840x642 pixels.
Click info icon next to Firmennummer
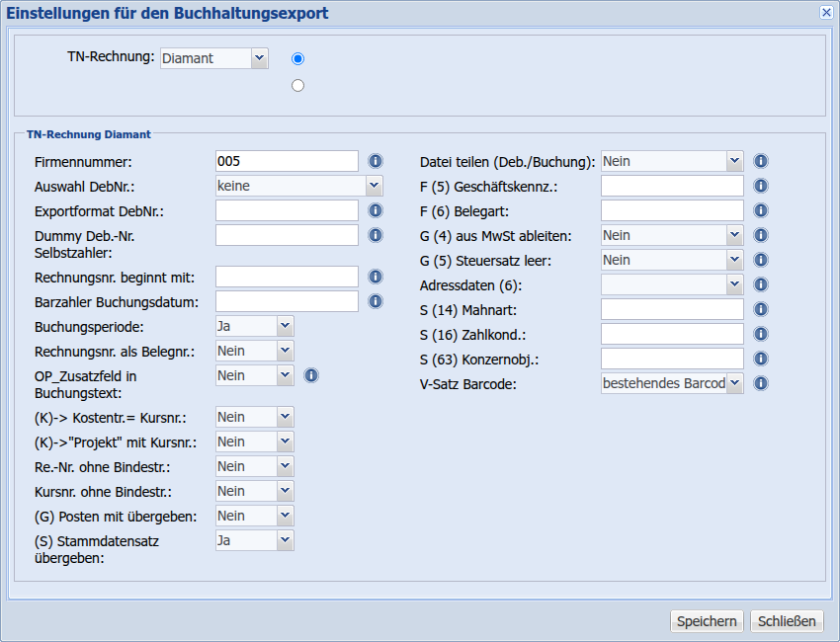click(x=376, y=161)
